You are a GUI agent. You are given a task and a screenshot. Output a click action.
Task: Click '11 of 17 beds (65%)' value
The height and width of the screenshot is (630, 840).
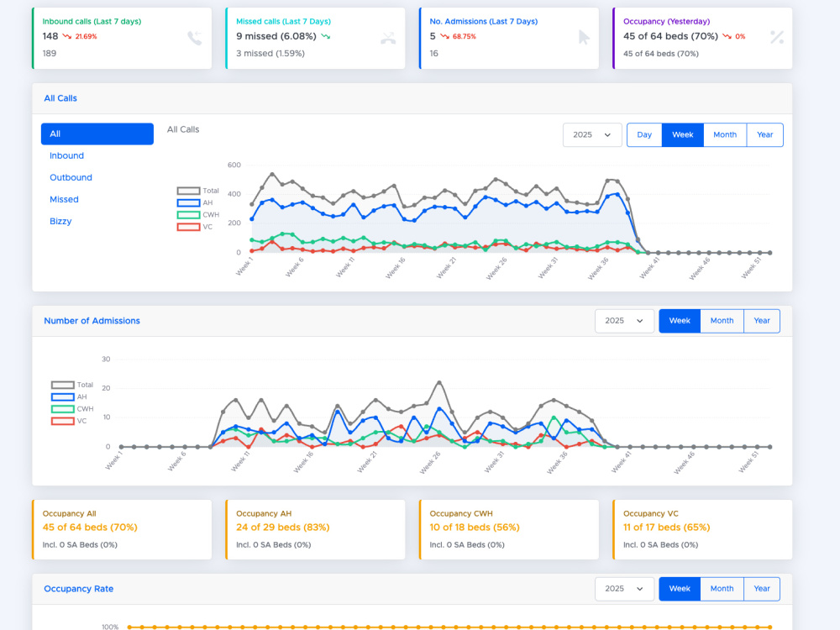pos(666,528)
